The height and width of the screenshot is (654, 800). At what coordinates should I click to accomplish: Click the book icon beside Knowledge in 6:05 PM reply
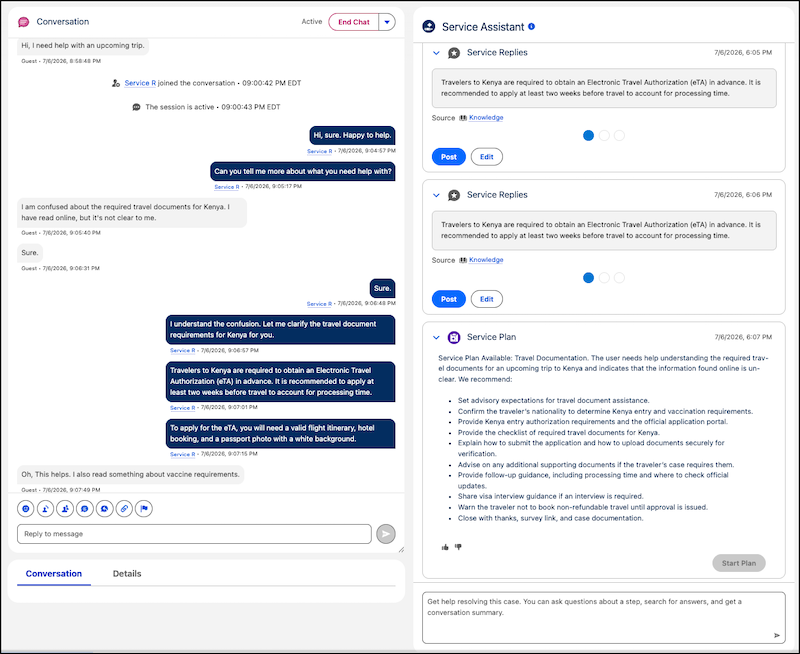tap(463, 118)
